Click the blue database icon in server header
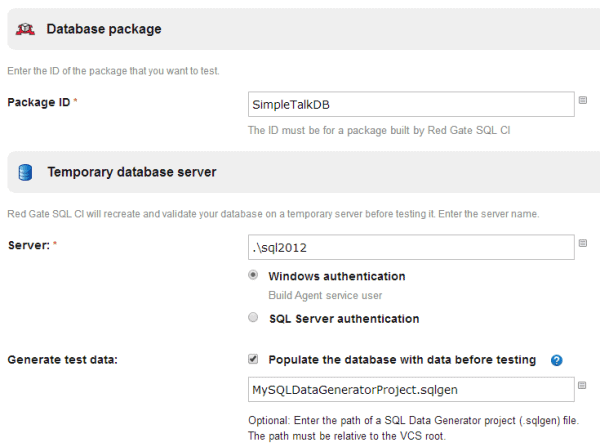The image size is (600, 447). (24, 173)
